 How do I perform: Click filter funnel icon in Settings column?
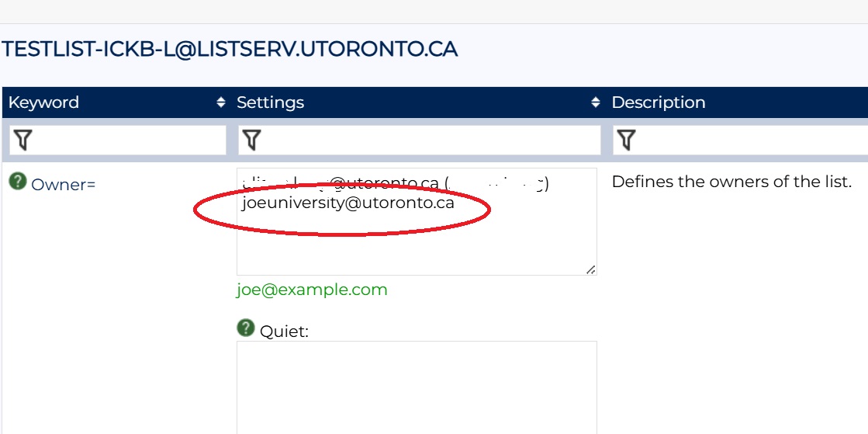point(251,141)
